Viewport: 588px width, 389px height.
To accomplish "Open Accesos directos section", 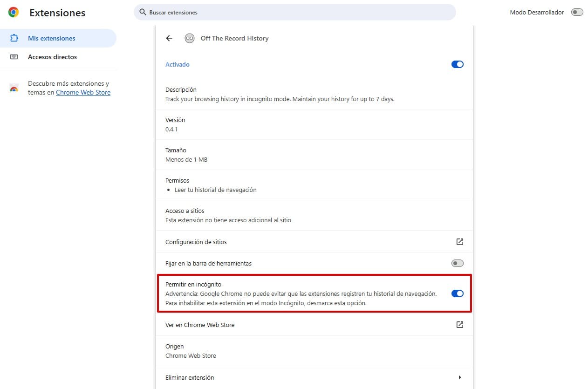I will click(58, 57).
